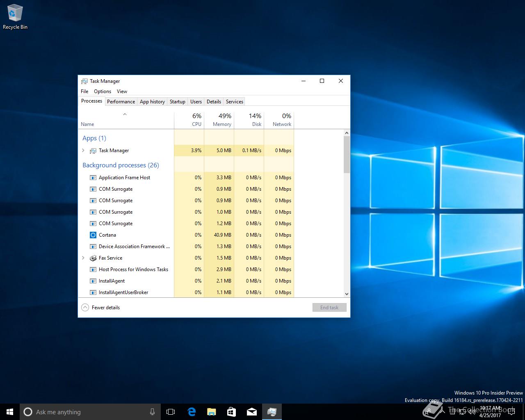Click the Ask me anything search field

(90, 412)
